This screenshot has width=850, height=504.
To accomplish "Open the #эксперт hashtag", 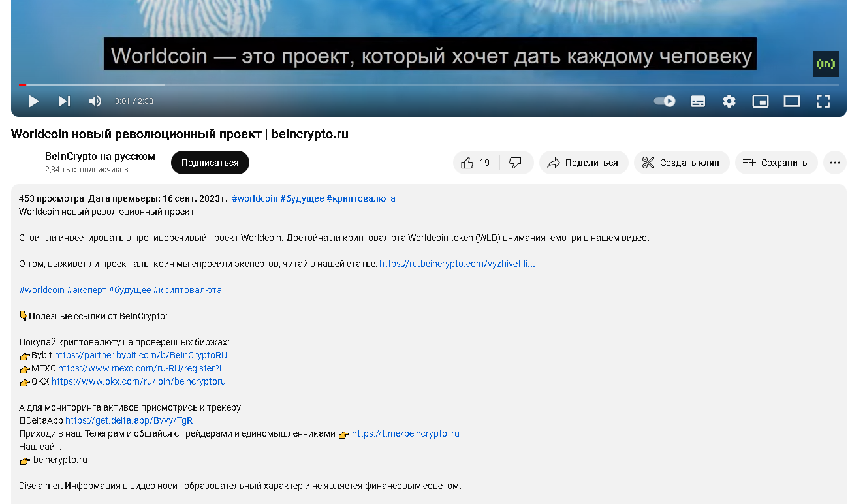I will (x=86, y=290).
